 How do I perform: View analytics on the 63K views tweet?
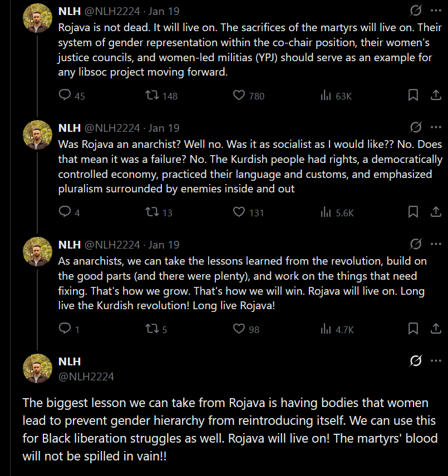coord(326,96)
